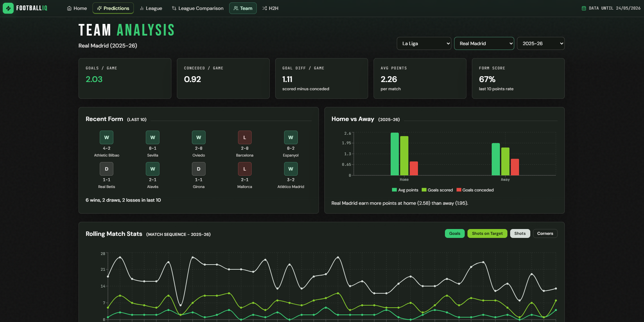Click the 4-2 score under Athletic Bilbao
Viewport: 644px width, 322px height.
107,148
